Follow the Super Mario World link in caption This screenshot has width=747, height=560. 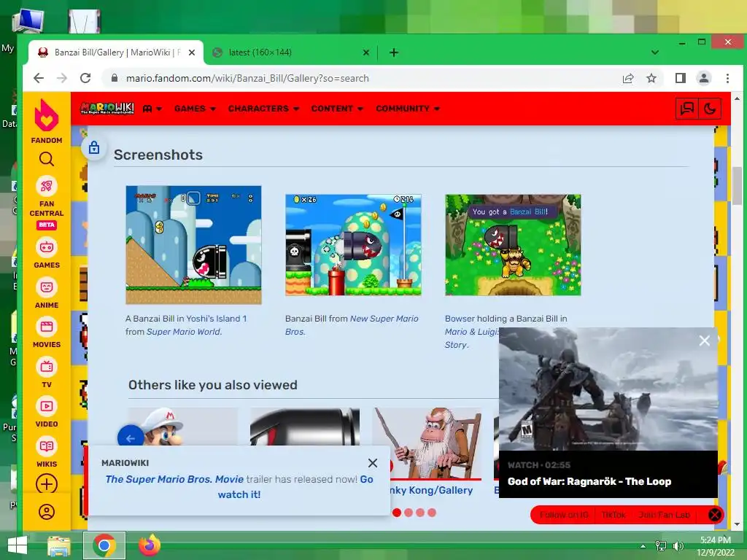[x=184, y=332]
